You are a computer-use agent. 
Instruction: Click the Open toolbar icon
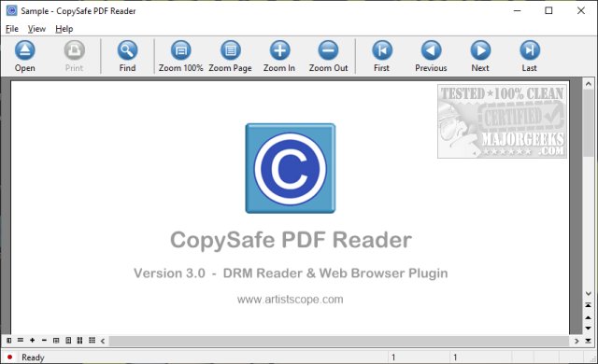pyautogui.click(x=25, y=50)
